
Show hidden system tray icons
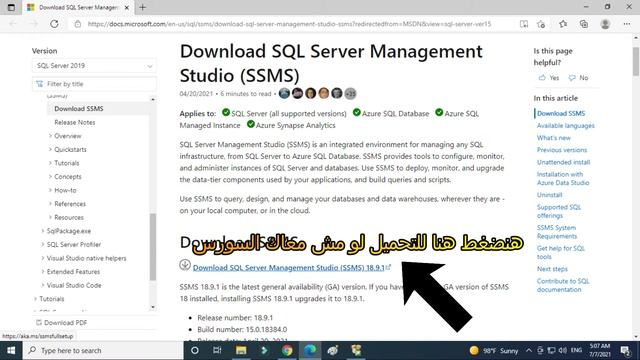click(529, 351)
